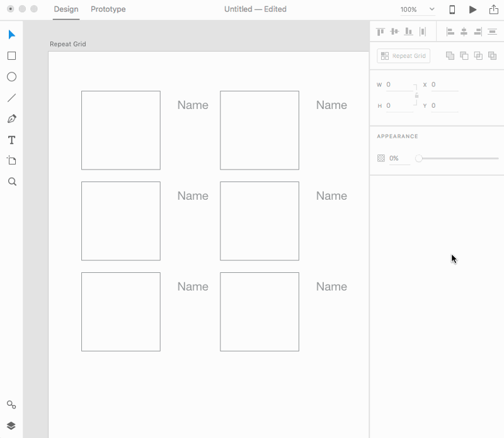Select the Zoom magnifier tool
The image size is (504, 438).
(x=11, y=182)
